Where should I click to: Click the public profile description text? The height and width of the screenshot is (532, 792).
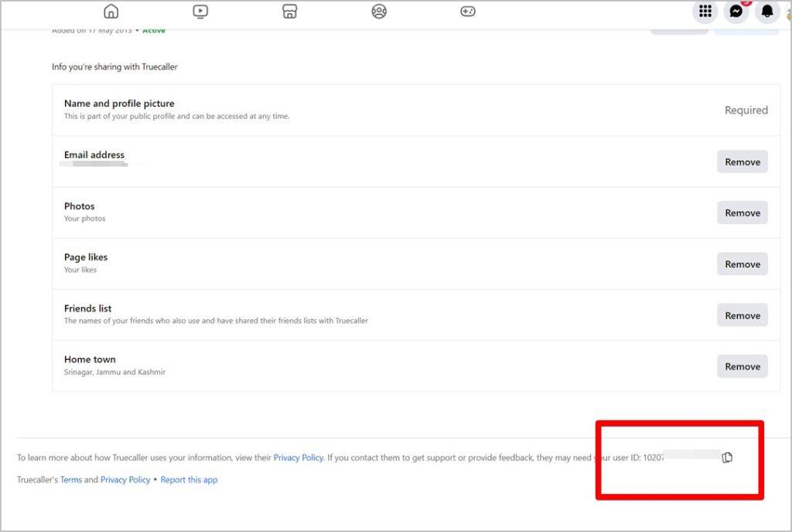(177, 116)
